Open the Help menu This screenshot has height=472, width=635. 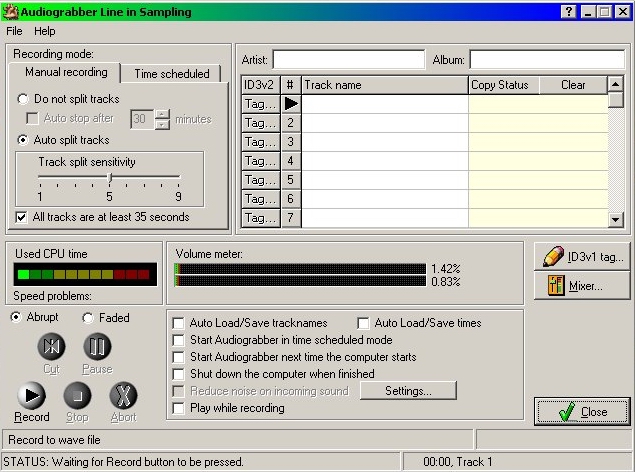pos(45,31)
